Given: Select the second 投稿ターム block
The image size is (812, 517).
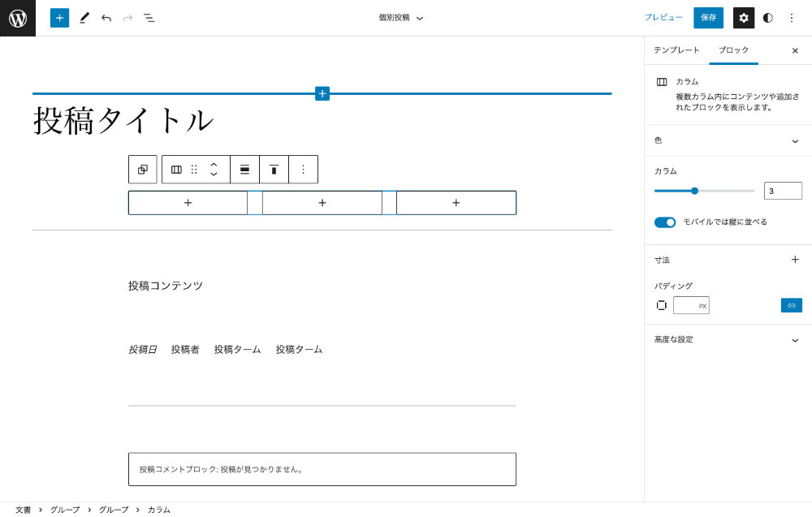Looking at the screenshot, I should (x=299, y=350).
